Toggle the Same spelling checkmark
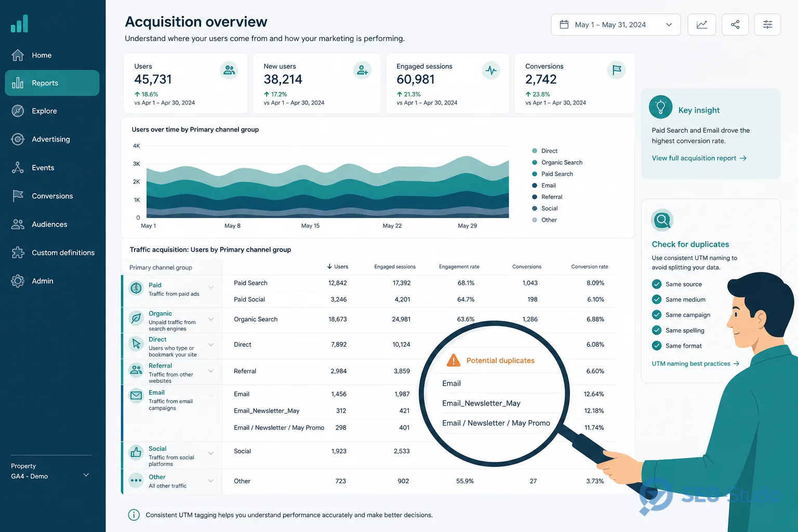 click(x=657, y=330)
